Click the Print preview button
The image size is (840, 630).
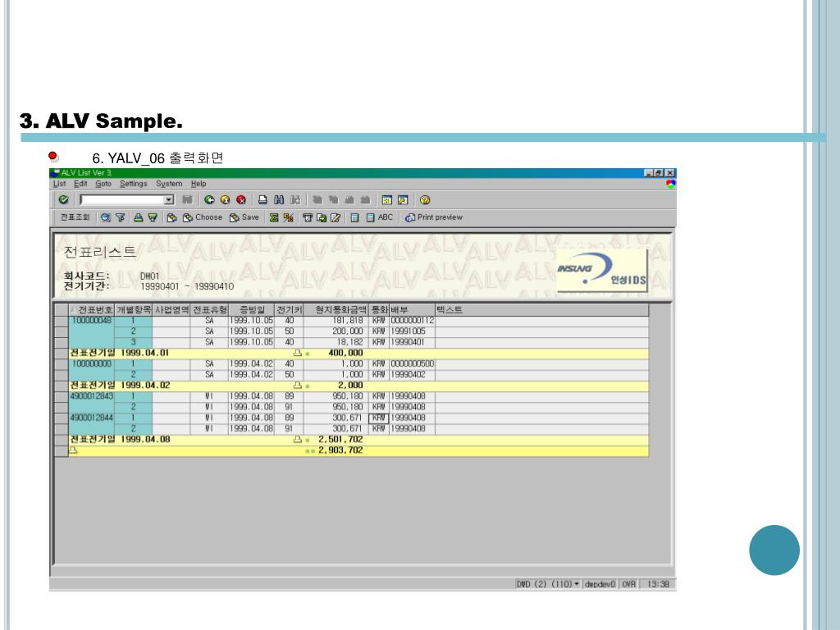434,217
